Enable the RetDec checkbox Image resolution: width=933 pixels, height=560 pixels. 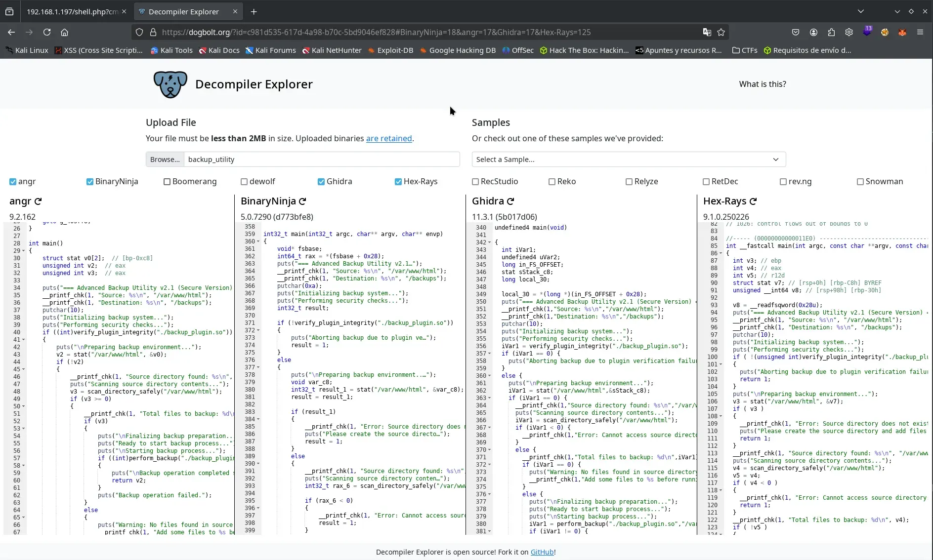[x=706, y=182]
